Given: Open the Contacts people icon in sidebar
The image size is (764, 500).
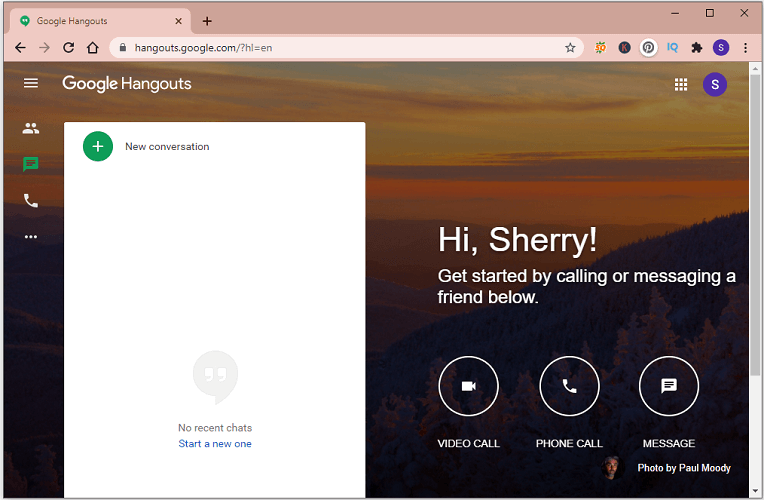Looking at the screenshot, I should [x=31, y=128].
